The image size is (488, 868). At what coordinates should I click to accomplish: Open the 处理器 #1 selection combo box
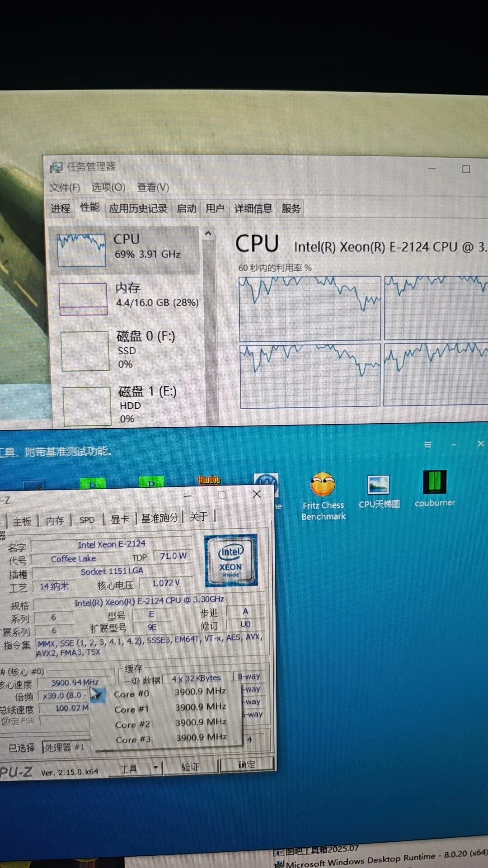click(66, 747)
